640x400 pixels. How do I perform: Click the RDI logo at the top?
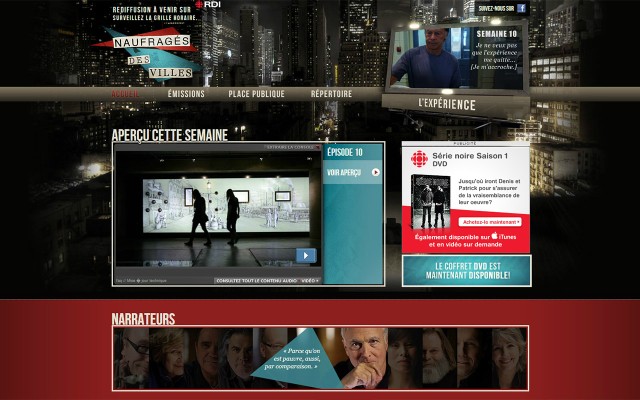pyautogui.click(x=208, y=5)
